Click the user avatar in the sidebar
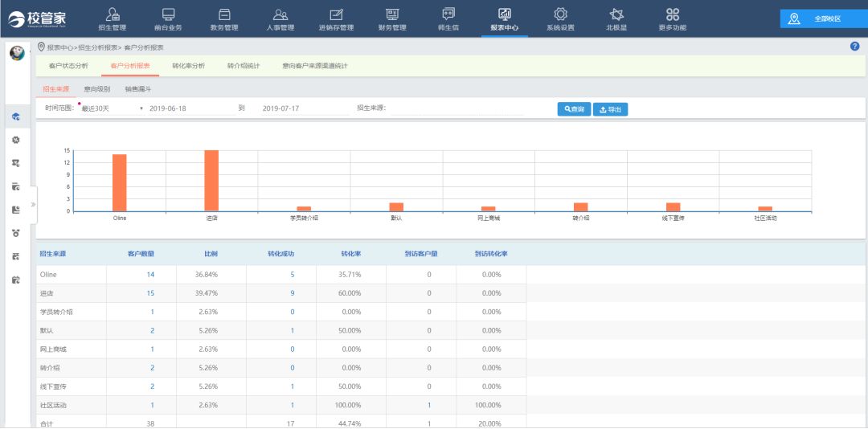 [x=17, y=53]
